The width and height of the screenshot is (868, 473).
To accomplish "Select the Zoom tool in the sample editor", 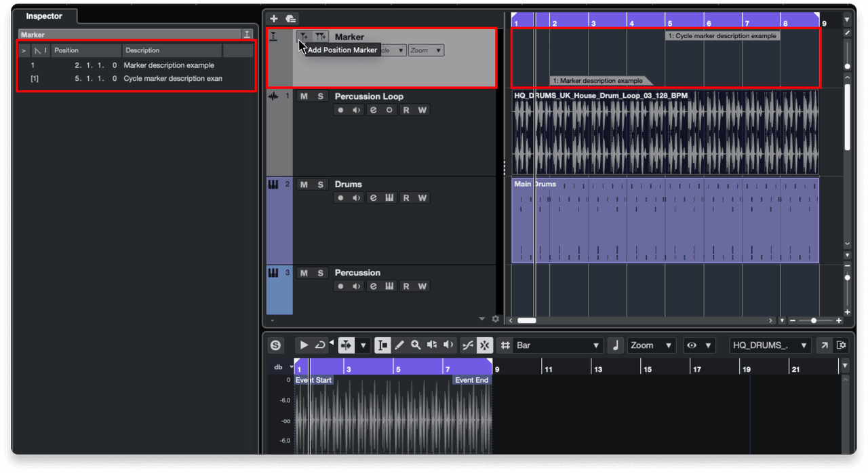I will click(416, 345).
